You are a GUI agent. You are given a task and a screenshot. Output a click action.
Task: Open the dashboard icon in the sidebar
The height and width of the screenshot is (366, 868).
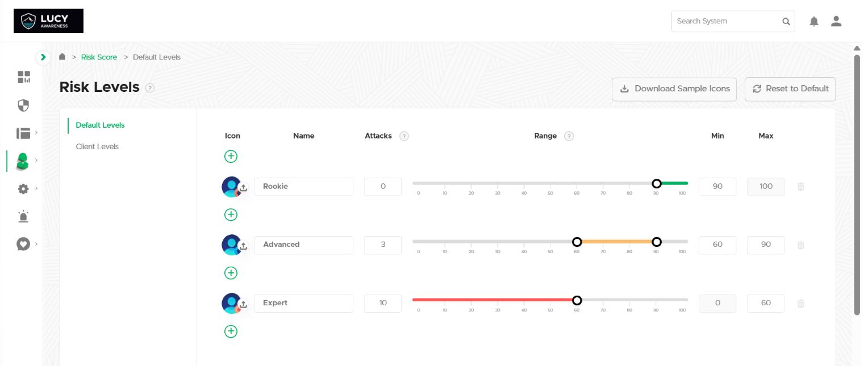pyautogui.click(x=23, y=77)
